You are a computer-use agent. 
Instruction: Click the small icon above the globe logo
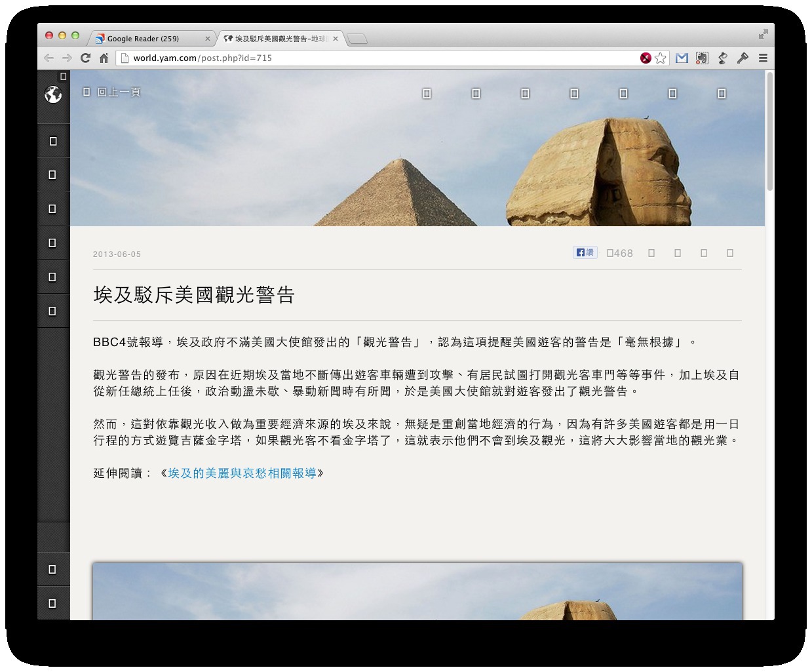[x=63, y=77]
